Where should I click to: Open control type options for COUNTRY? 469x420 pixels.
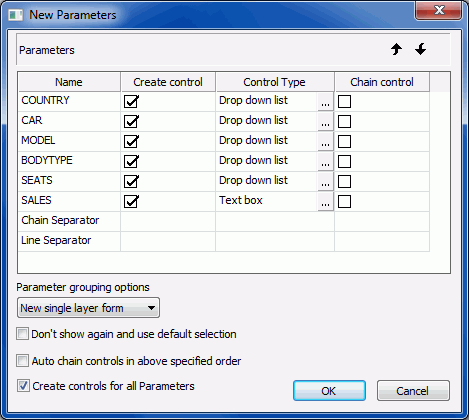pos(325,102)
